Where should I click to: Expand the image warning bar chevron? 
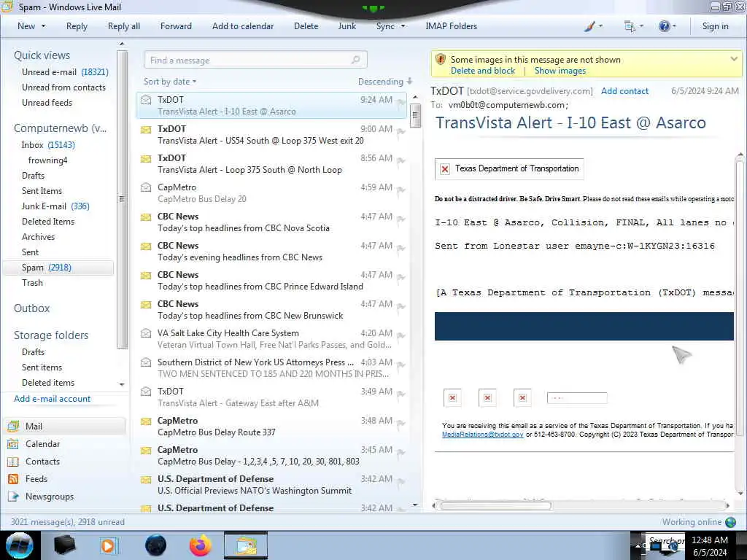pos(734,59)
